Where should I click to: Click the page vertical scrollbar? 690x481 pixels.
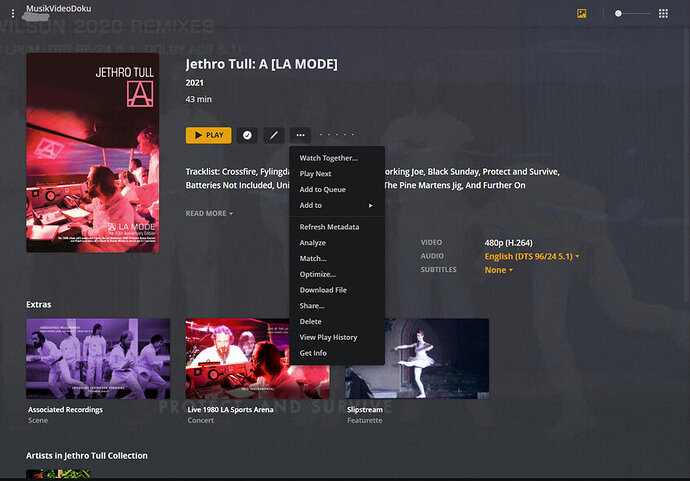click(687, 167)
